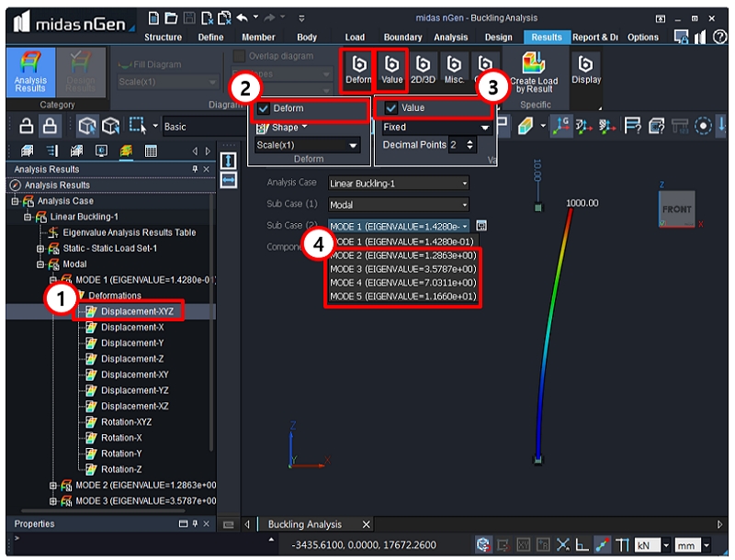Open the Deform Scale(x1) dropdown

[308, 145]
